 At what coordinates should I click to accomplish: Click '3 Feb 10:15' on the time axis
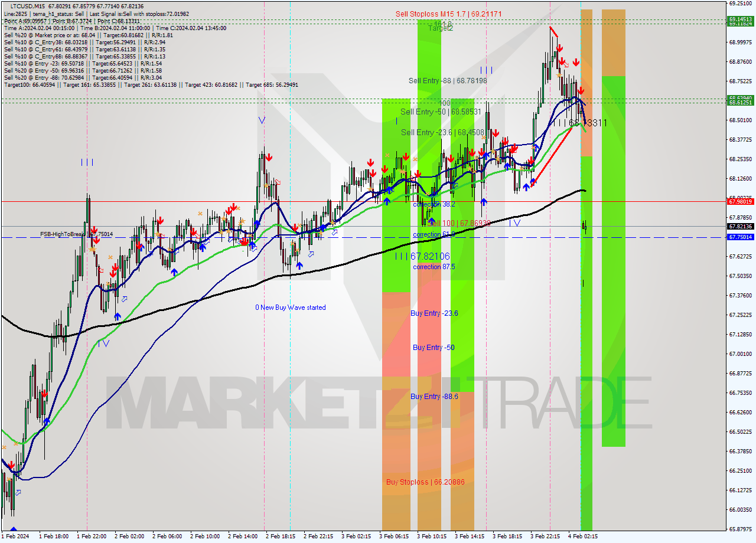pos(432,537)
